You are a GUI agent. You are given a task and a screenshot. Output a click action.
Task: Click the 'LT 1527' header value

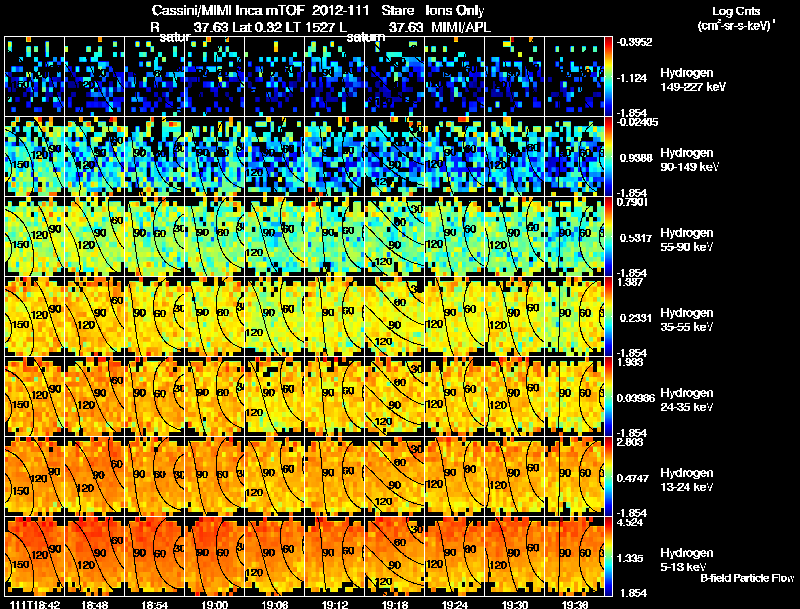[x=310, y=27]
